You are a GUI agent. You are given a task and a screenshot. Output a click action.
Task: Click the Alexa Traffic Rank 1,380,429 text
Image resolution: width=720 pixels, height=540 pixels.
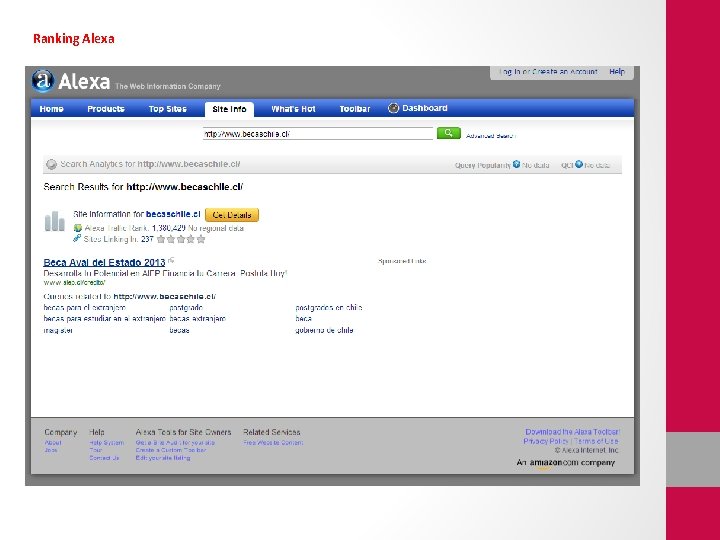click(135, 228)
